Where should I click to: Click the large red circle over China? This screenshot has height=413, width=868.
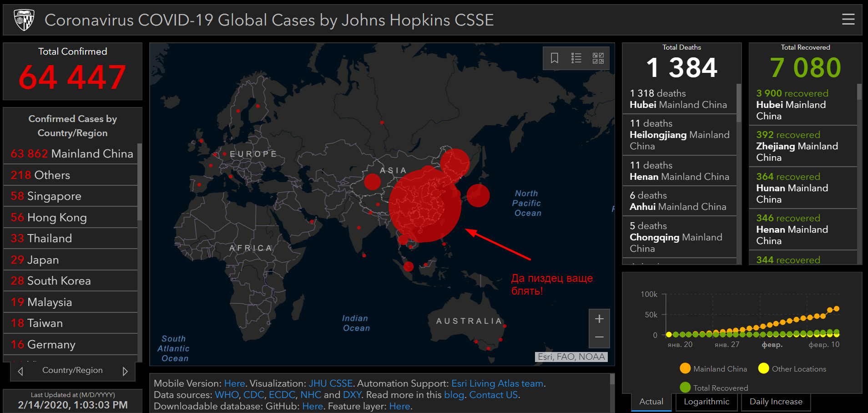pyautogui.click(x=425, y=206)
